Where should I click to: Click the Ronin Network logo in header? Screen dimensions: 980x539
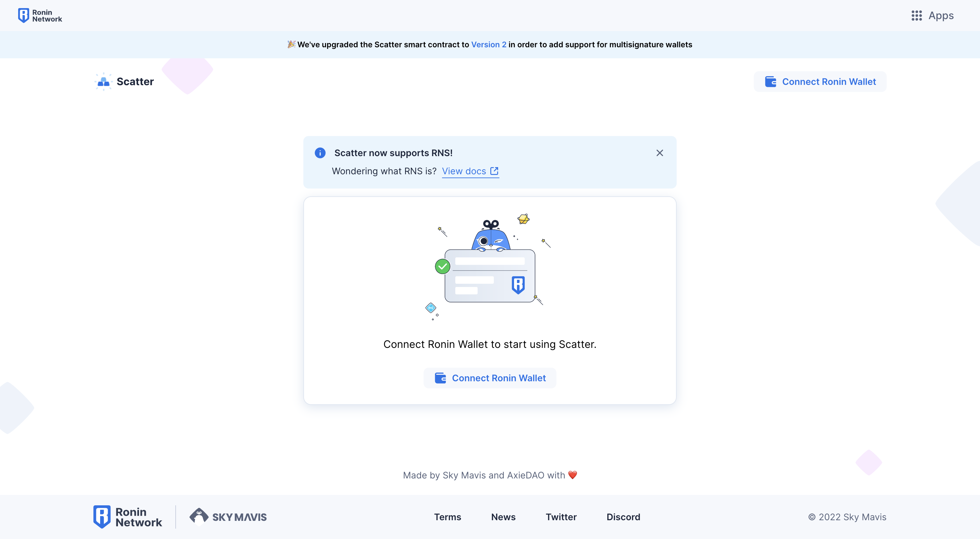[x=40, y=16]
